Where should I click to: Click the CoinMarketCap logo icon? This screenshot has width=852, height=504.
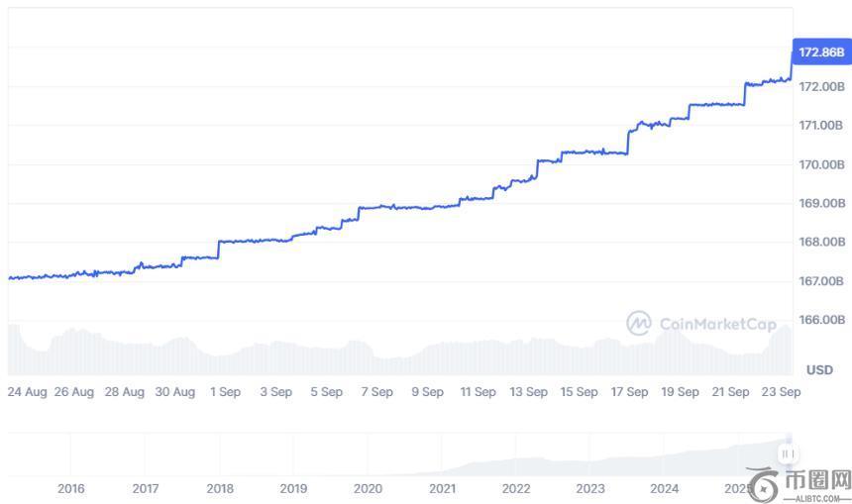point(639,323)
